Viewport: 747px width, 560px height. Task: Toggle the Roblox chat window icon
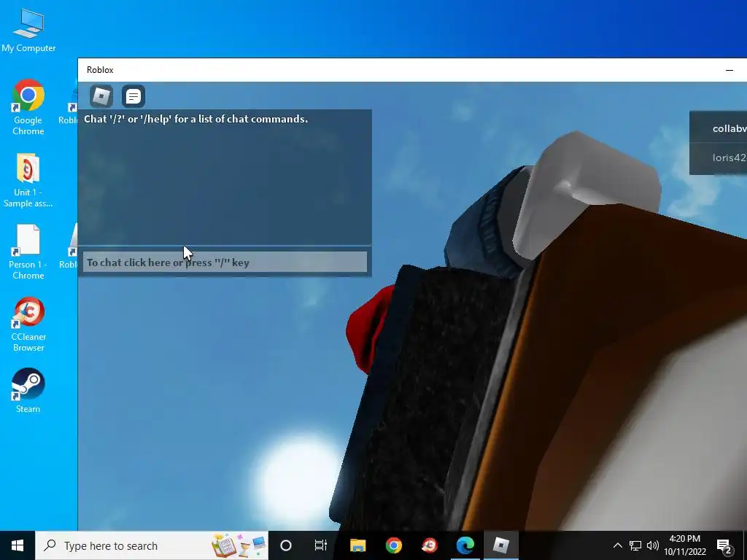tap(133, 96)
